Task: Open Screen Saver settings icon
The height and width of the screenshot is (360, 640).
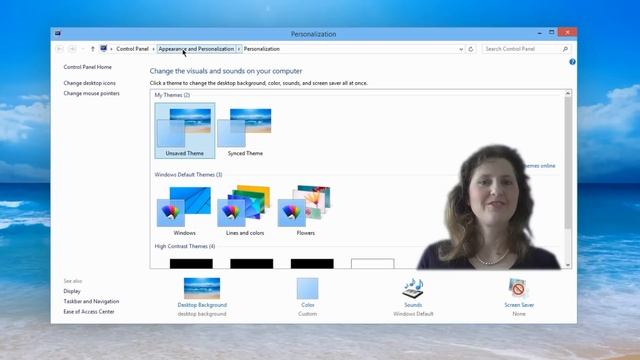Action: click(519, 289)
